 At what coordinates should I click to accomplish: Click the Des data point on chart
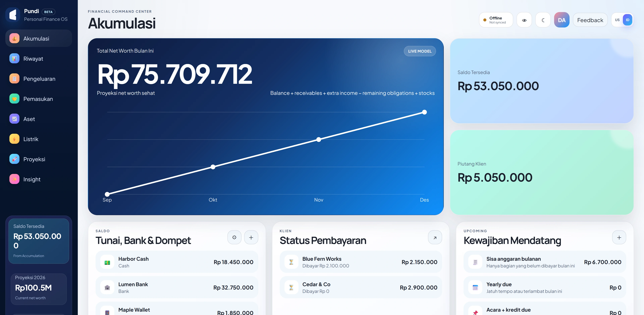424,112
